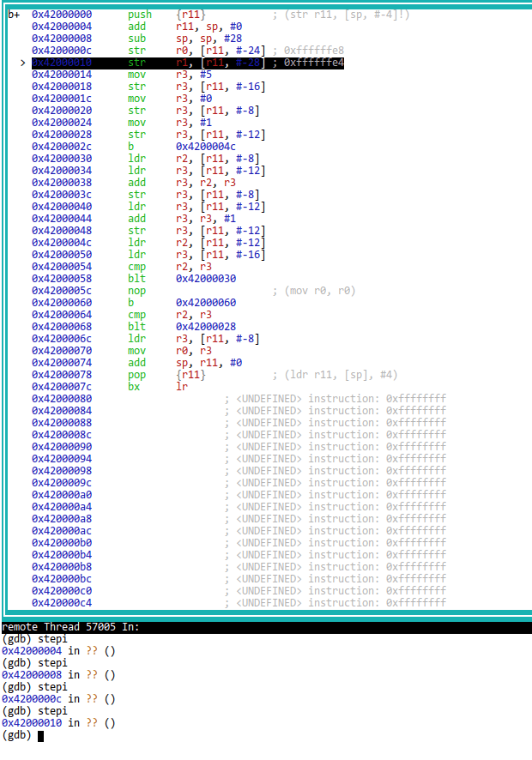Click blt target 0x42000028
This screenshot has height=760, width=532.
[x=206, y=327]
